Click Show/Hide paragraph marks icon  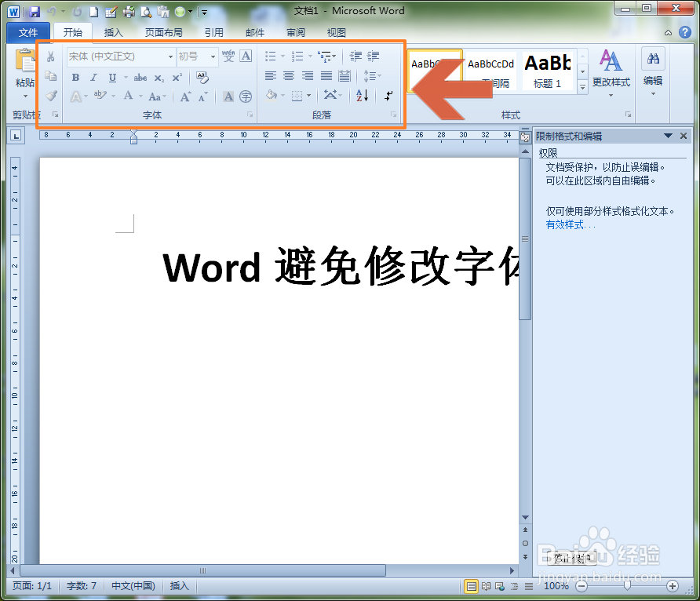click(x=388, y=95)
